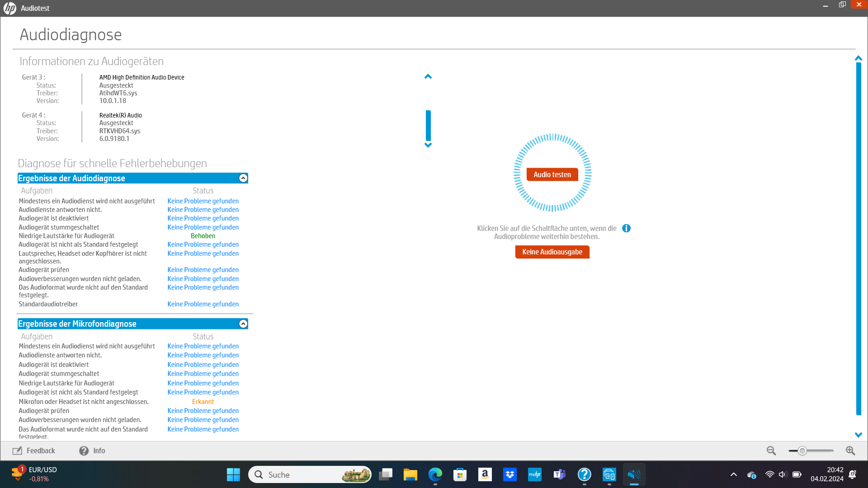Collapse Ergebnisse der Mikrofondiagnose section
Image resolution: width=868 pixels, height=488 pixels.
243,324
